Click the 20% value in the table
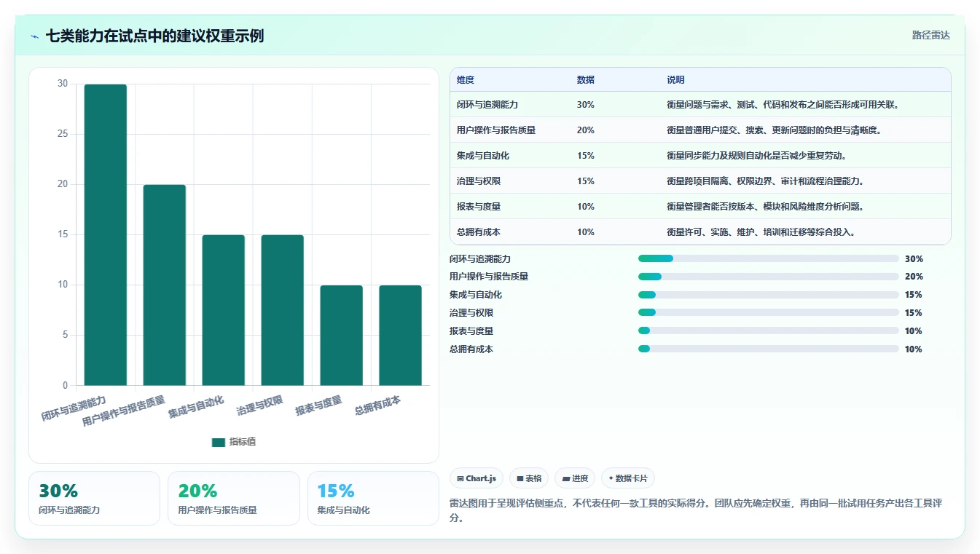 pyautogui.click(x=586, y=130)
